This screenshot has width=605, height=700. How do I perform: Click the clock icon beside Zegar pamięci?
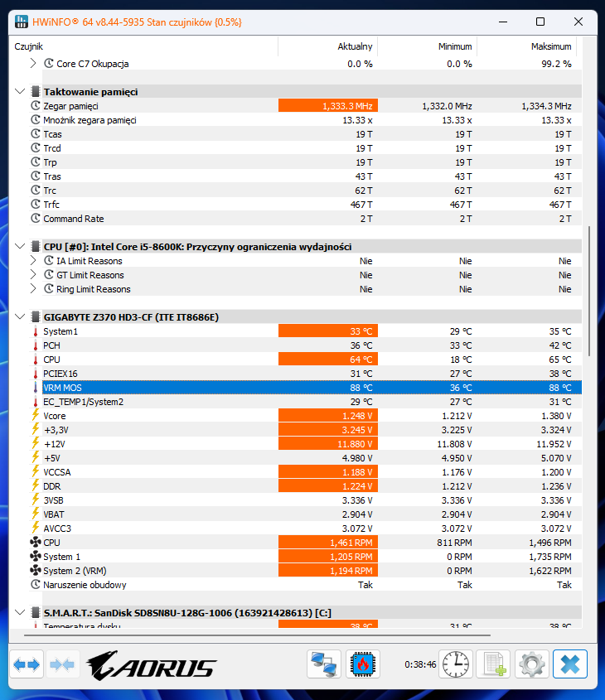point(36,106)
